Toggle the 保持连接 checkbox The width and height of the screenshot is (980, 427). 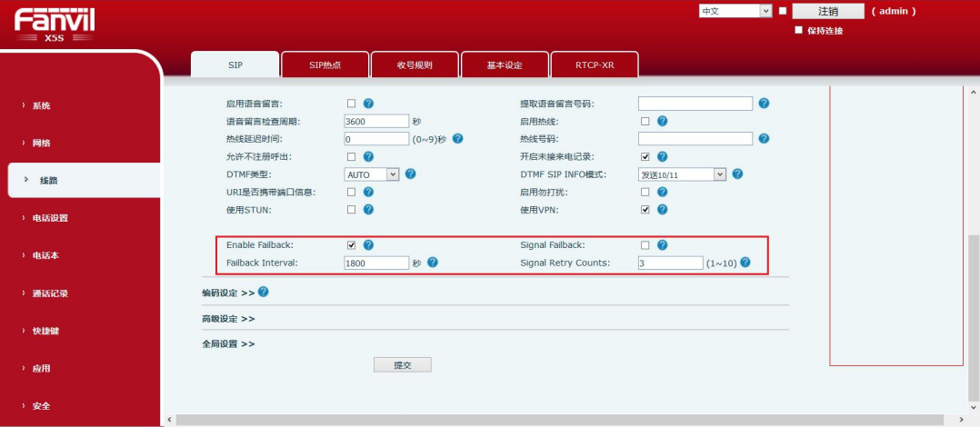click(799, 30)
